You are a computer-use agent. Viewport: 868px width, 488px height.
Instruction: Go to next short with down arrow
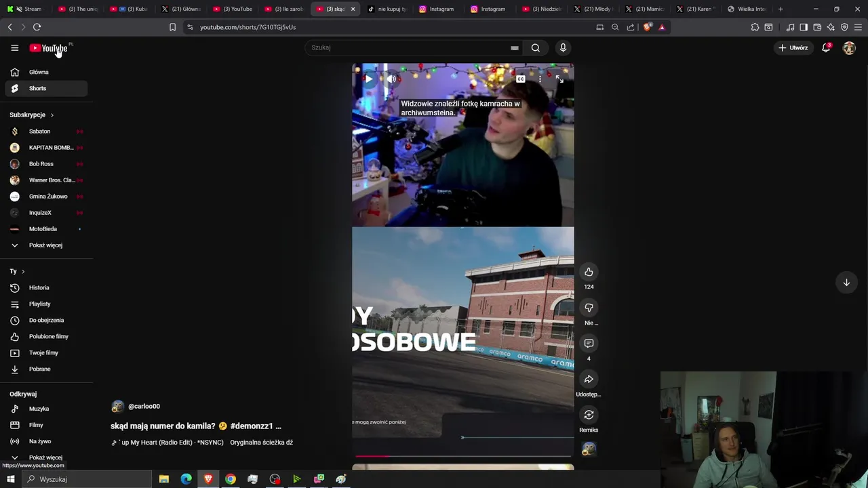(846, 282)
